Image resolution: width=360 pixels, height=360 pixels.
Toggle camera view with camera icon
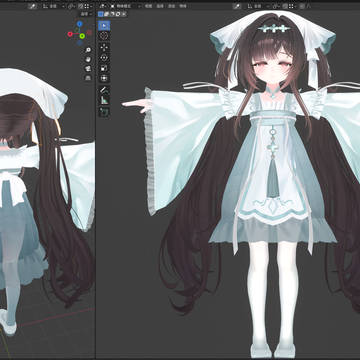point(88,69)
